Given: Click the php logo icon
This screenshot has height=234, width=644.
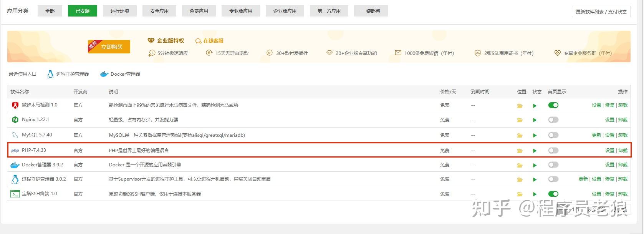Looking at the screenshot, I should coord(15,151).
